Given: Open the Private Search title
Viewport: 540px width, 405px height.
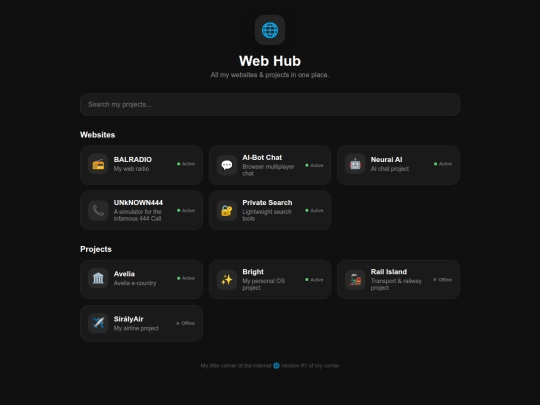Looking at the screenshot, I should coord(267,202).
